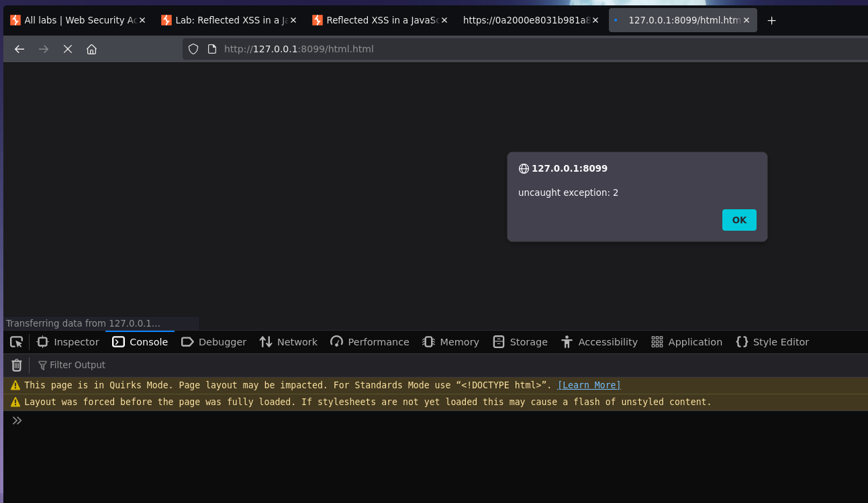Click the Filter Output field
This screenshot has height=503, width=868.
(450, 365)
